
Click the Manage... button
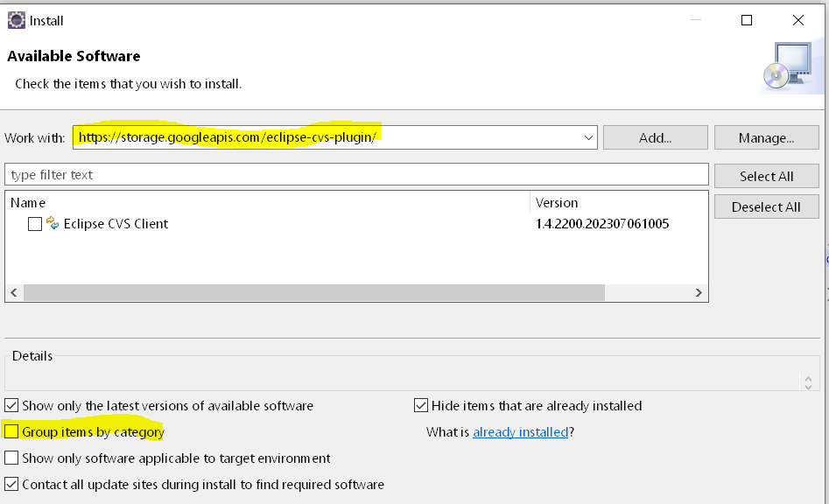click(766, 138)
